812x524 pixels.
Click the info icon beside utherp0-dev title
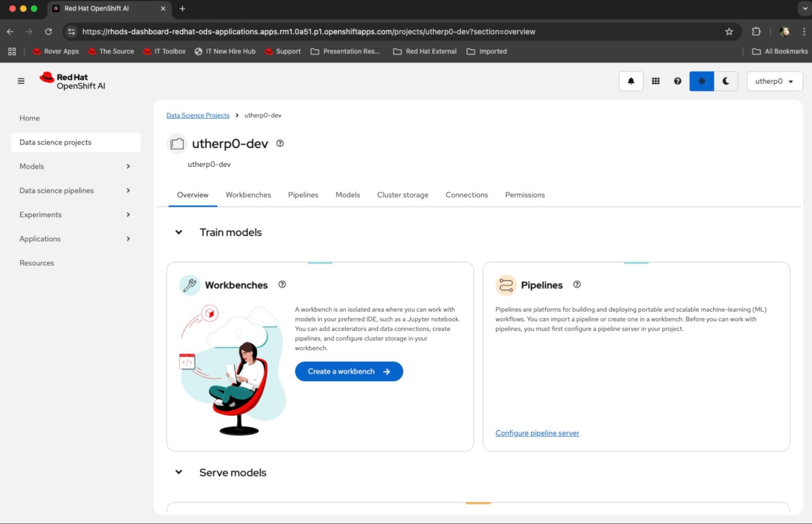[x=280, y=144]
